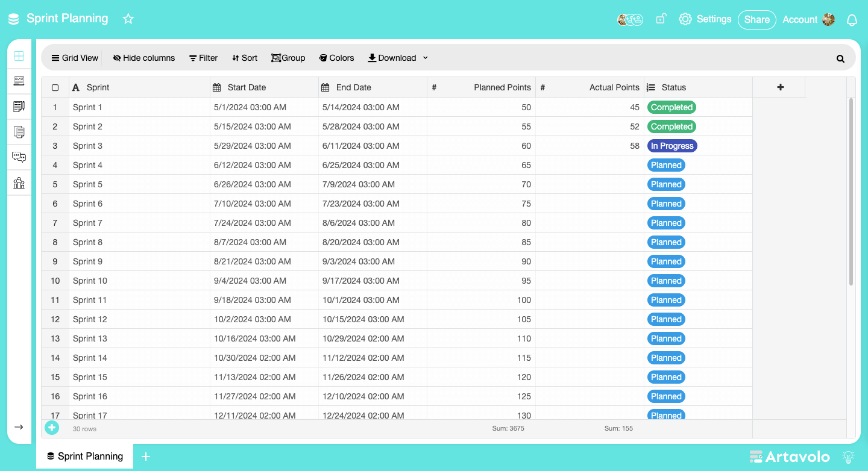
Task: Select the Sprint Planning table tab
Action: click(x=85, y=457)
